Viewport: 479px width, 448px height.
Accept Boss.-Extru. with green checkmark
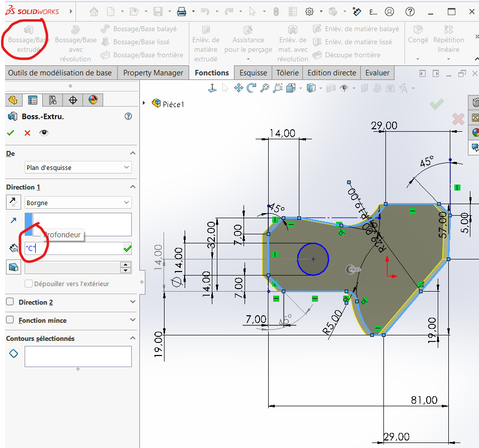11,133
